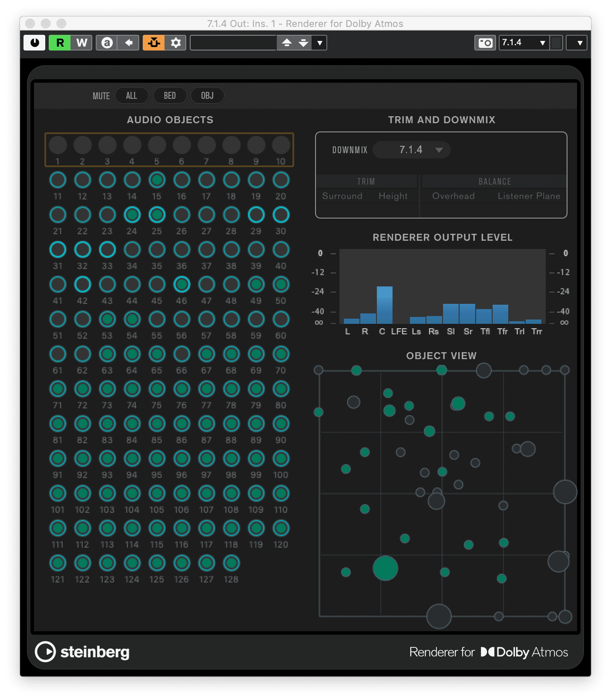Select bed channel circle 1

pyautogui.click(x=57, y=145)
